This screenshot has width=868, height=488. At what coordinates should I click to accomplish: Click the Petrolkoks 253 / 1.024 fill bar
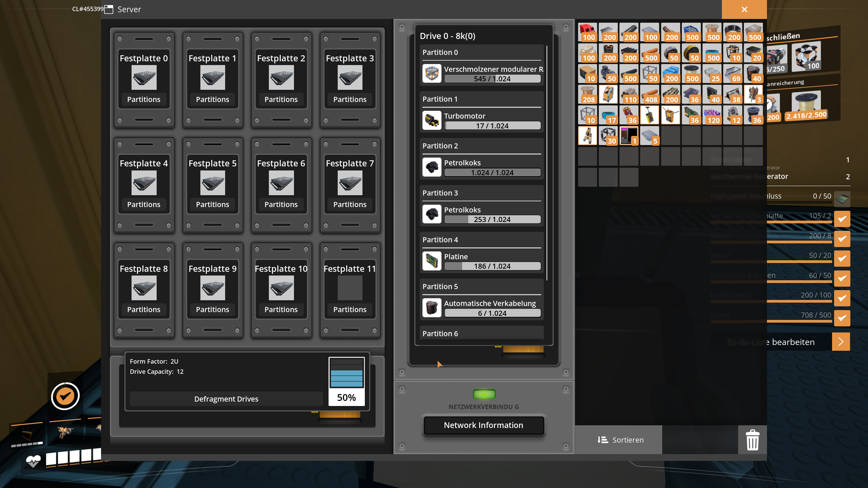492,219
